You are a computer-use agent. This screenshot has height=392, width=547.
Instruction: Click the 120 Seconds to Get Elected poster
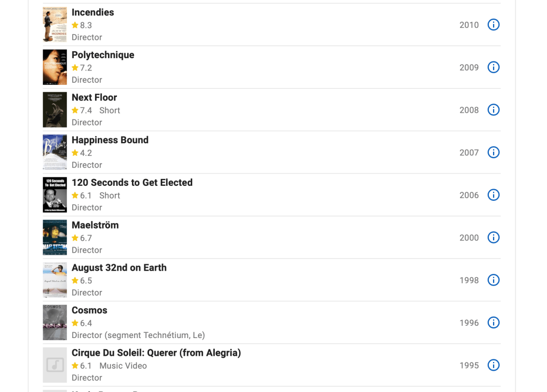[x=55, y=195]
